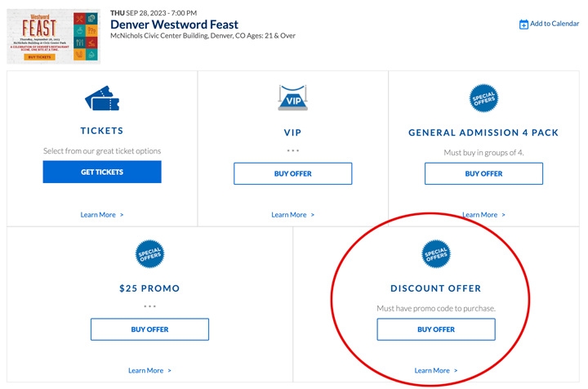Click Special Offers badge above $25 Promo
Image resolution: width=588 pixels, height=389 pixels.
(149, 256)
